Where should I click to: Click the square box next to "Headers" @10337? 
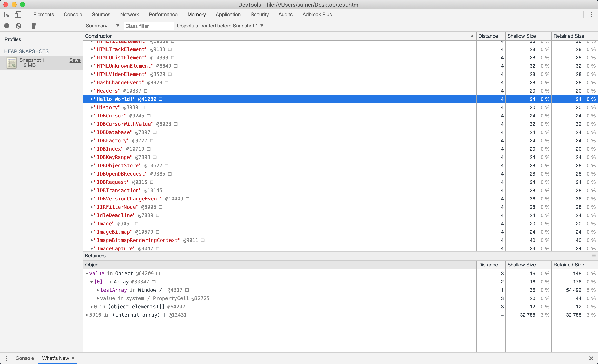click(146, 91)
